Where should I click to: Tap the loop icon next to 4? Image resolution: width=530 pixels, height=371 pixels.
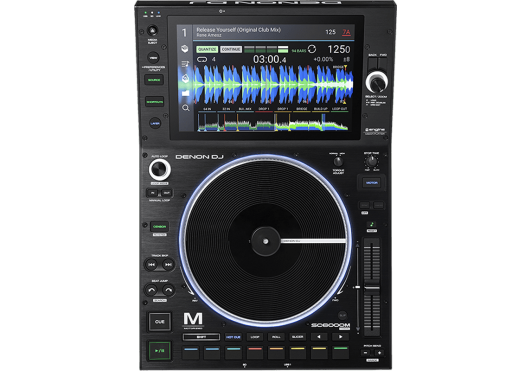[x=202, y=59]
